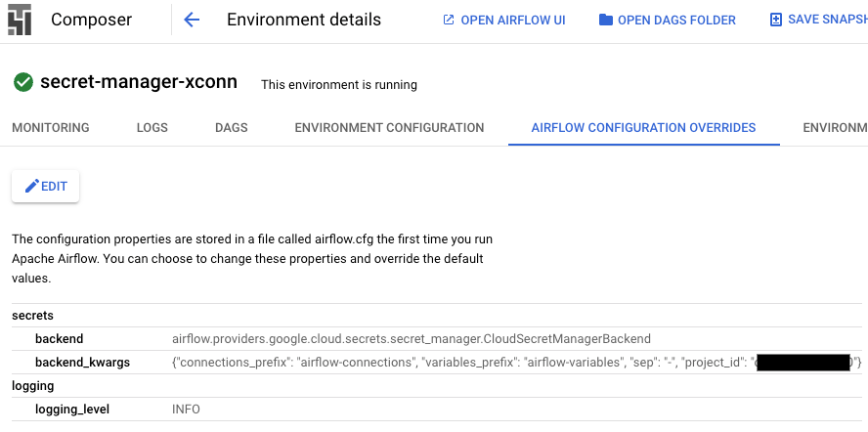Click the Environment details heading

pyautogui.click(x=304, y=20)
